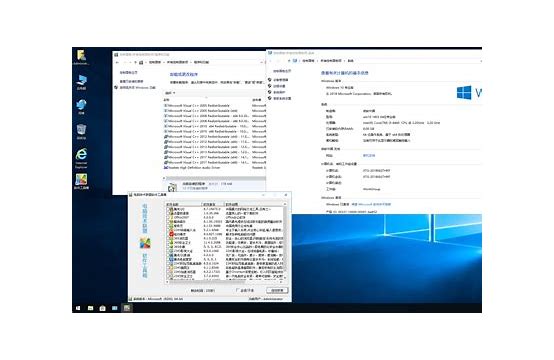
Task: Open the Organize dropdown in Programs and Features
Action: click(x=170, y=93)
